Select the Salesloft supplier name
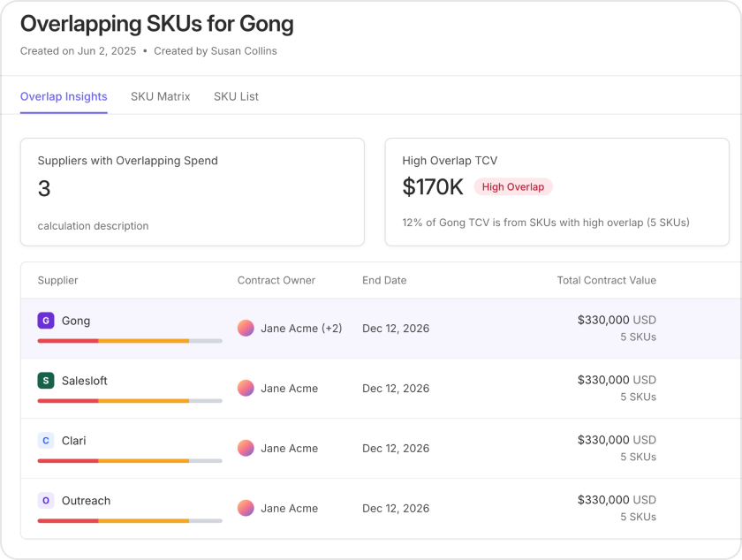 (84, 381)
